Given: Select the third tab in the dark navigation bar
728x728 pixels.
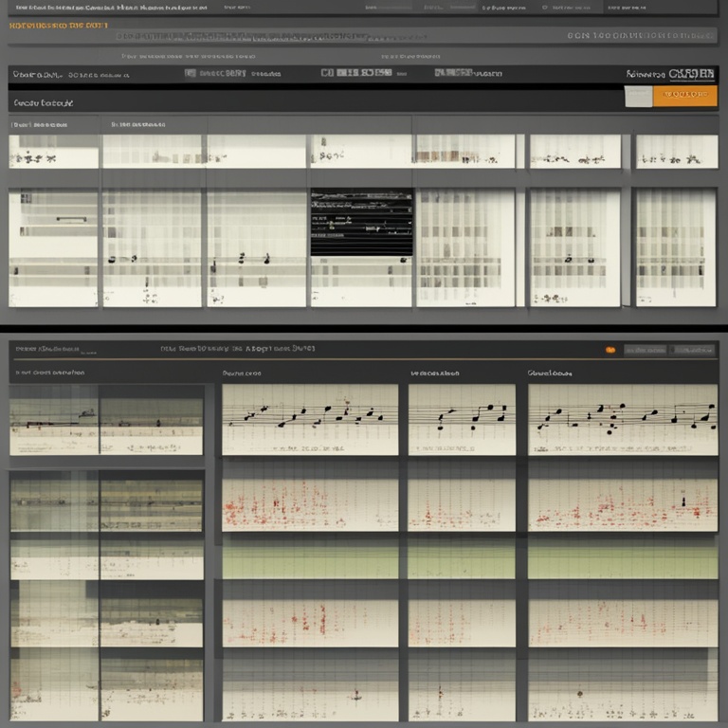Looking at the screenshot, I should click(356, 73).
